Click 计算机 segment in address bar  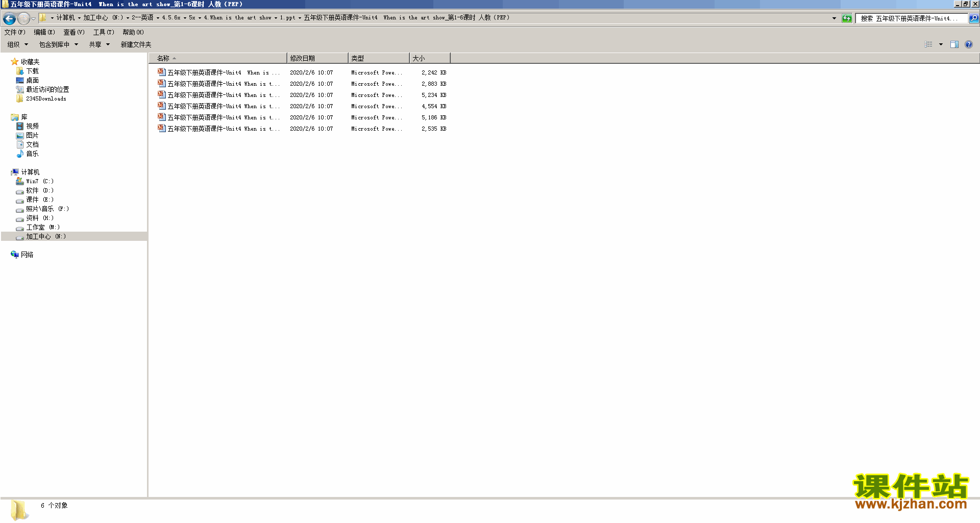(x=65, y=18)
